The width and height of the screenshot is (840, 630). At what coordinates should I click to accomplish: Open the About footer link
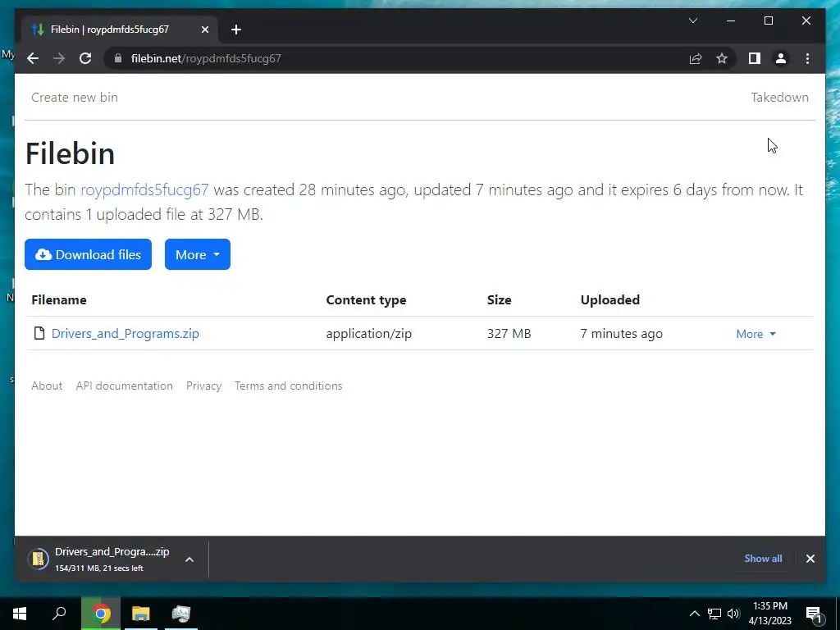pos(47,386)
